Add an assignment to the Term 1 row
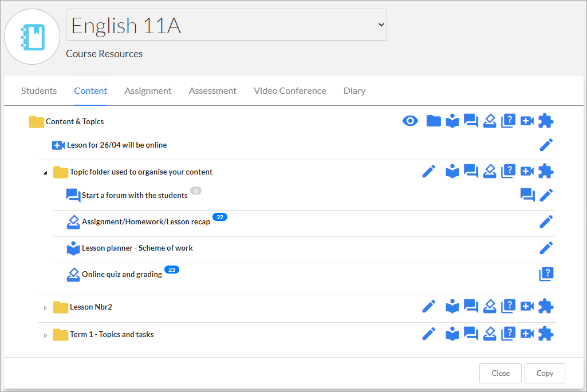The width and height of the screenshot is (587, 392). click(490, 334)
